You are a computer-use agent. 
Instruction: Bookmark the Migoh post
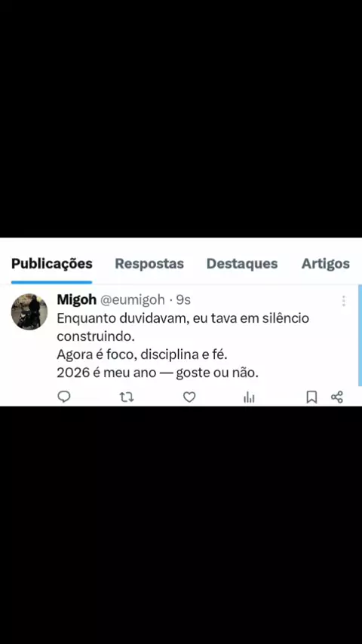pos(312,397)
